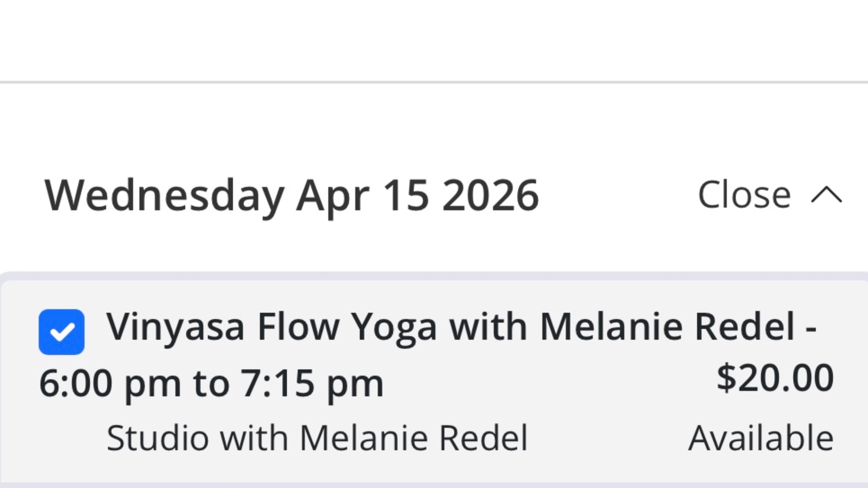868x488 pixels.
Task: Select the Studio with Melanie Redel location
Action: (x=317, y=438)
